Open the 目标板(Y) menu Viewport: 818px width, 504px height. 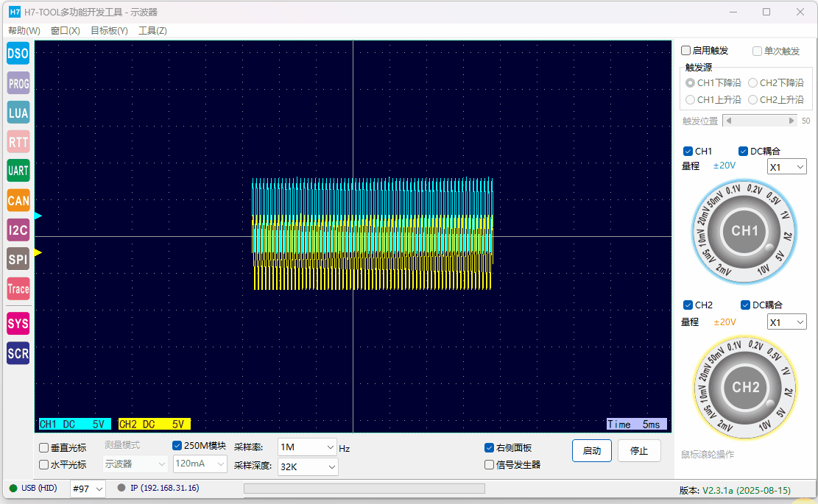(x=109, y=31)
